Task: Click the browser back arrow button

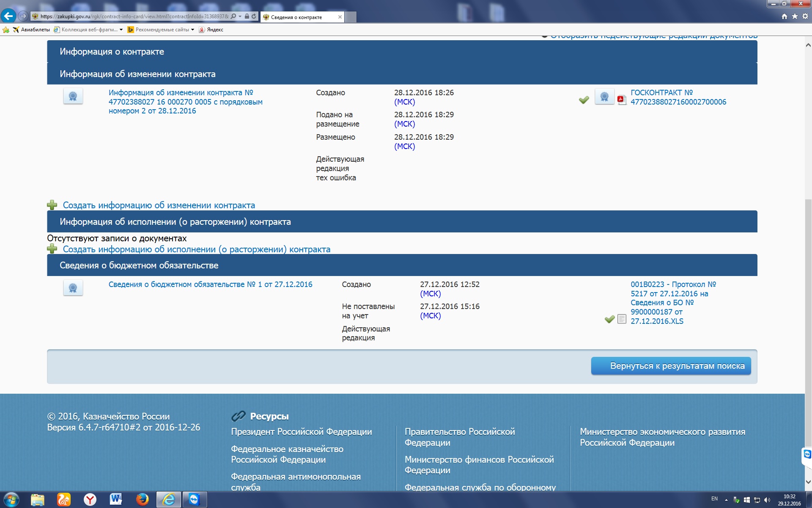Action: tap(8, 16)
